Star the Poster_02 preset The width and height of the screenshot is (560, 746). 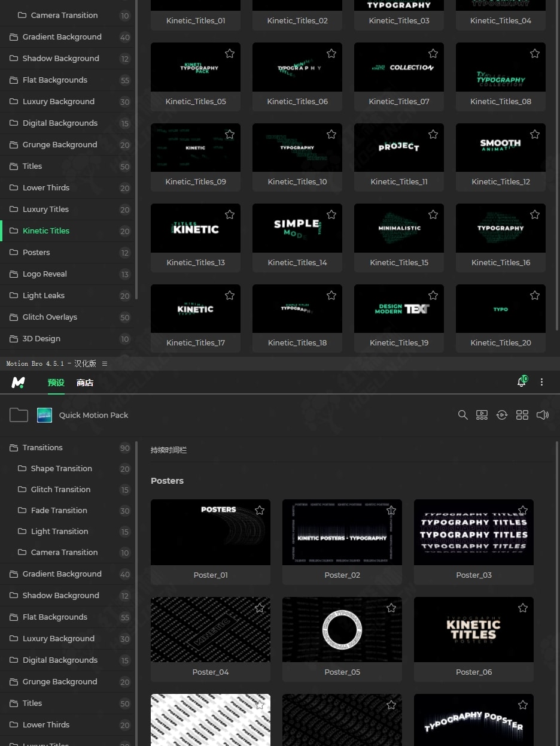[x=391, y=510]
